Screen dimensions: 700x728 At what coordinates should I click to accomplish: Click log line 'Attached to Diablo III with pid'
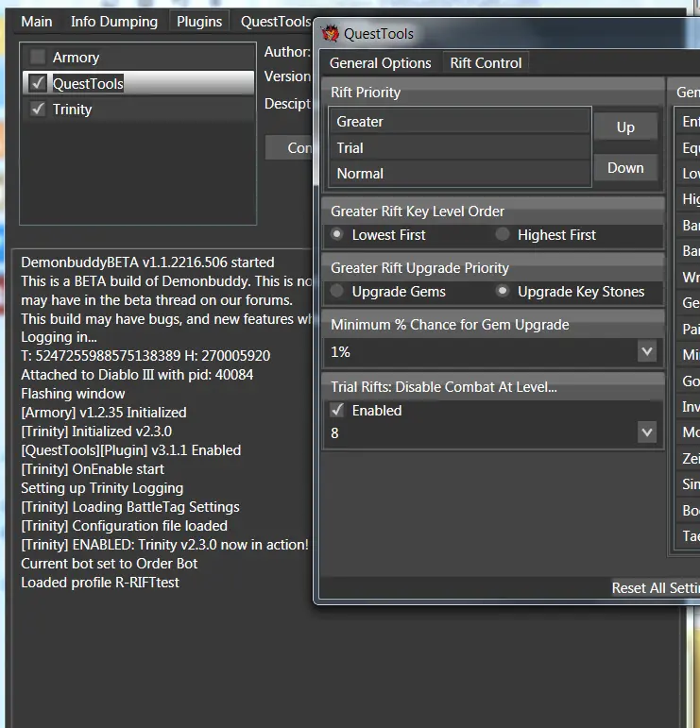tap(137, 374)
